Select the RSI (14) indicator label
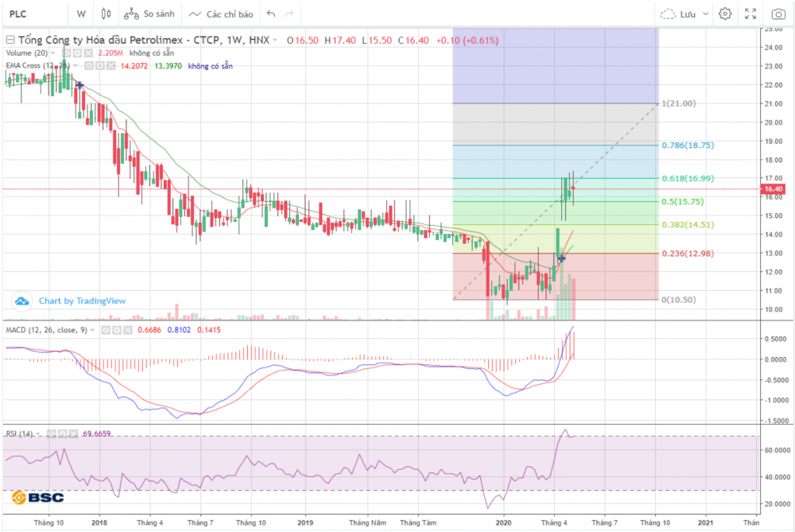The width and height of the screenshot is (795, 532). tap(19, 434)
